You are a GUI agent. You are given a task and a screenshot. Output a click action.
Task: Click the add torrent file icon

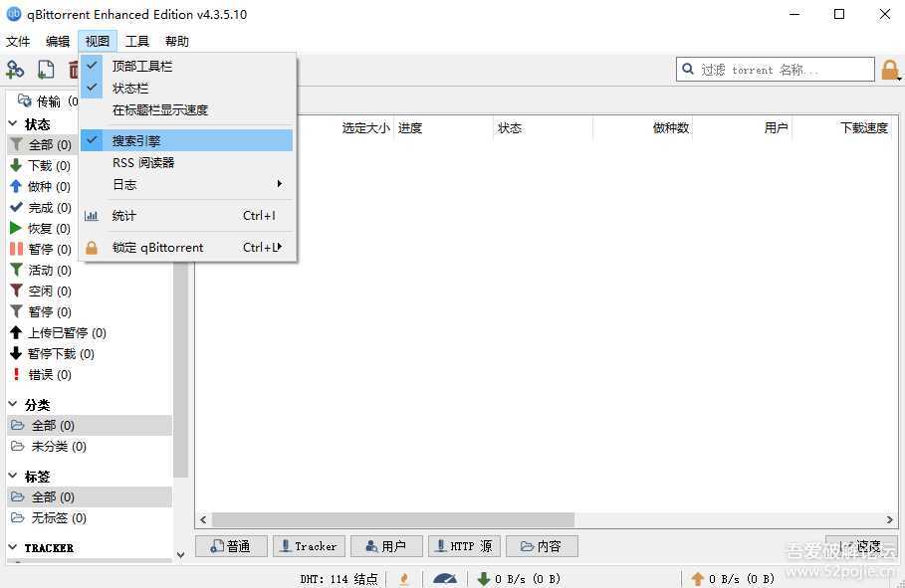[46, 70]
